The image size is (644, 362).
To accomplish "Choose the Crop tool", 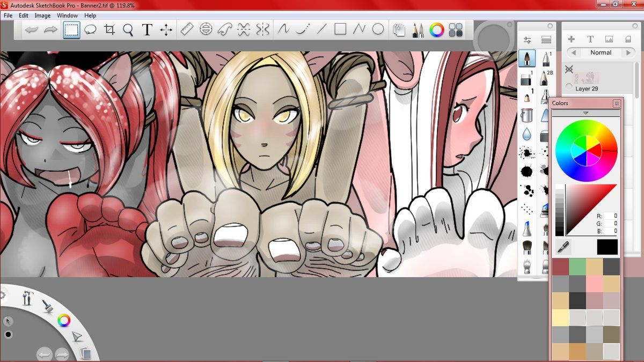I will click(x=109, y=29).
